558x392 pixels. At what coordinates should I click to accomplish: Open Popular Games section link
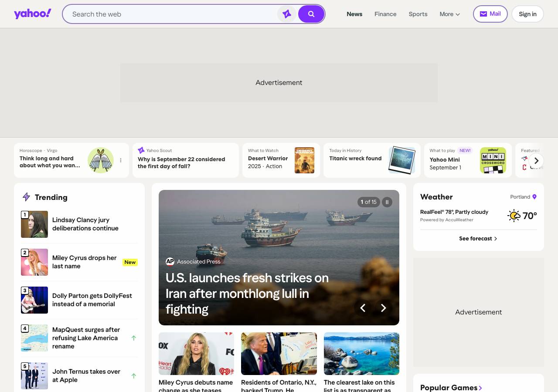tap(451, 388)
